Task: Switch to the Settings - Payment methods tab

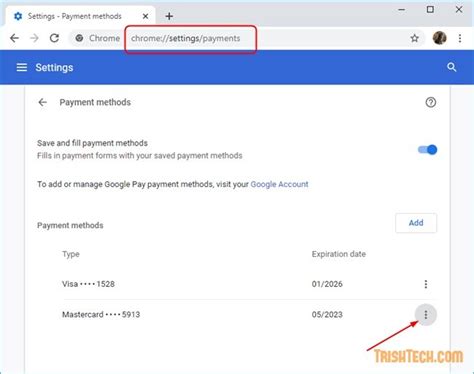Action: [80, 16]
